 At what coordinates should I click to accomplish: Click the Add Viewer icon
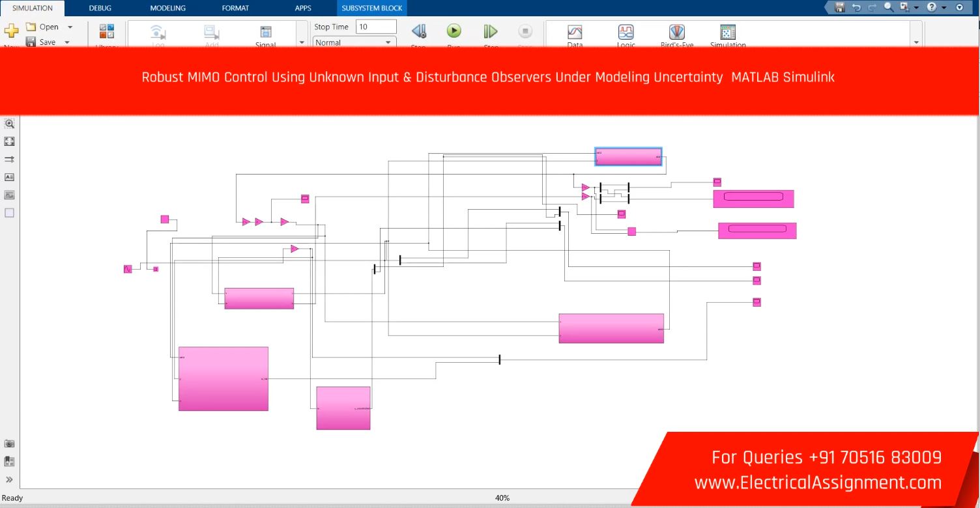click(212, 32)
